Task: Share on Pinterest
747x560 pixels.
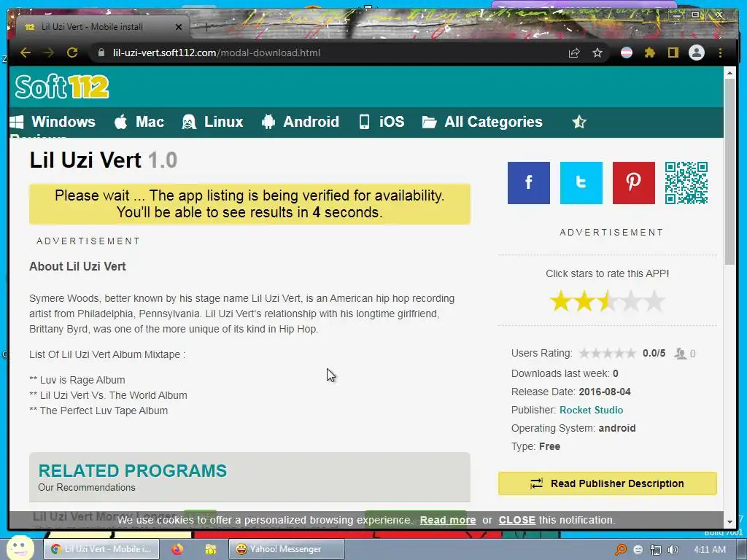Action: pos(634,183)
